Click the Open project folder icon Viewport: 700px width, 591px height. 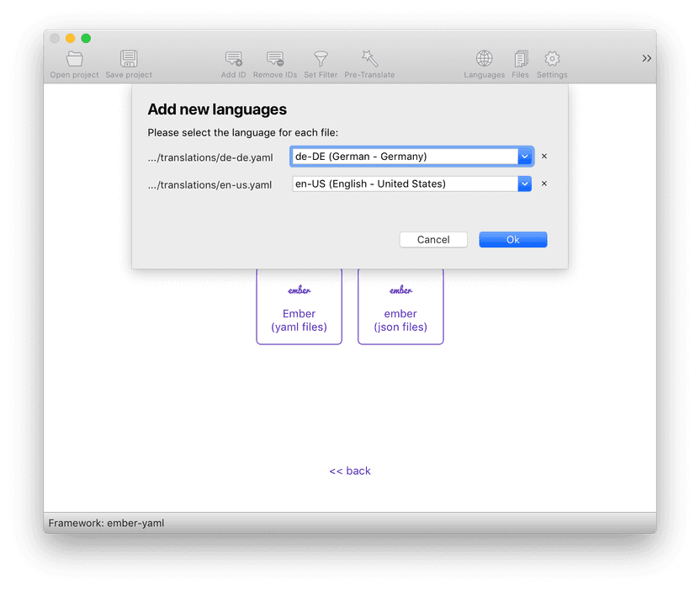pos(75,59)
